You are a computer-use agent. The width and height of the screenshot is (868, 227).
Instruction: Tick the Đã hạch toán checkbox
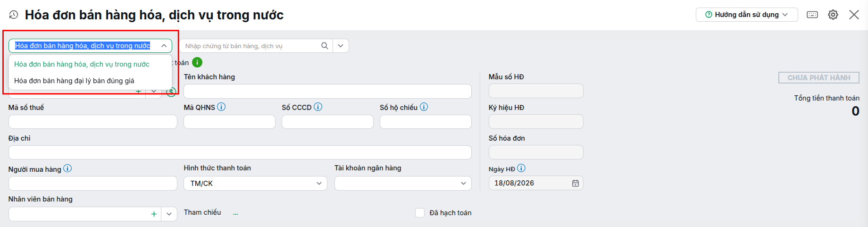(420, 213)
